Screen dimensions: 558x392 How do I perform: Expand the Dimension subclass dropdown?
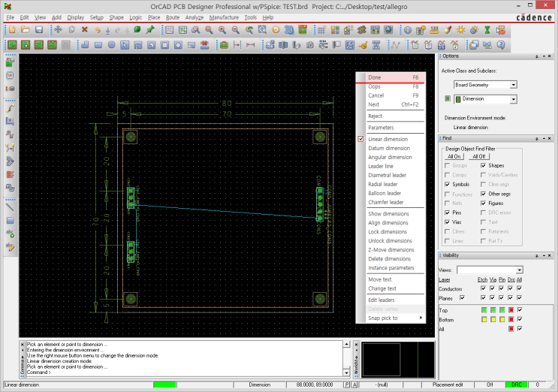(x=513, y=98)
